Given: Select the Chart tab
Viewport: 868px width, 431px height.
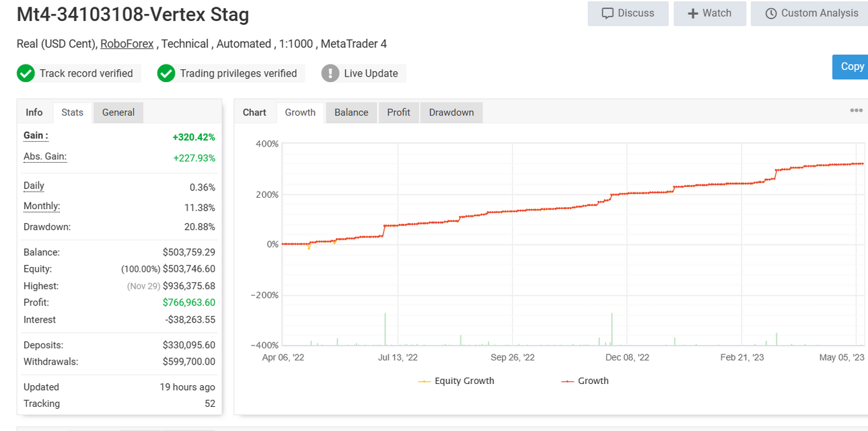Looking at the screenshot, I should coord(254,112).
